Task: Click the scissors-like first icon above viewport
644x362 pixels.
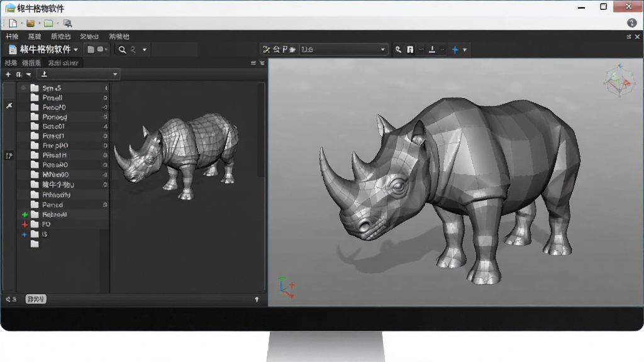Action: [266, 50]
